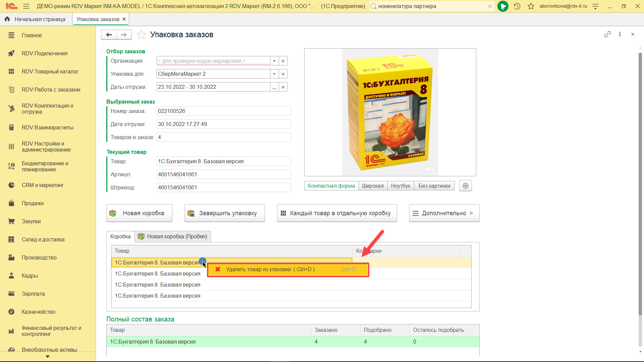Image resolution: width=644 pixels, height=362 pixels.
Task: Add current page to favorites star
Action: pos(142,35)
